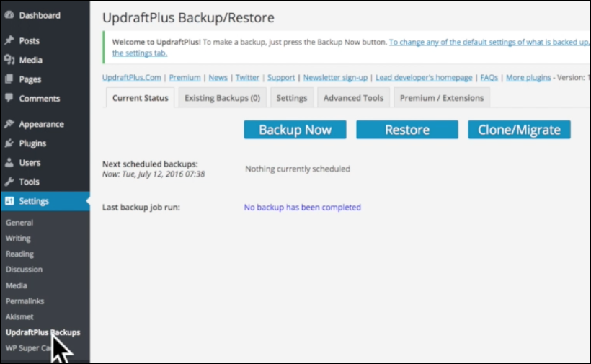Open the Twitter link
The height and width of the screenshot is (364, 591).
[247, 77]
